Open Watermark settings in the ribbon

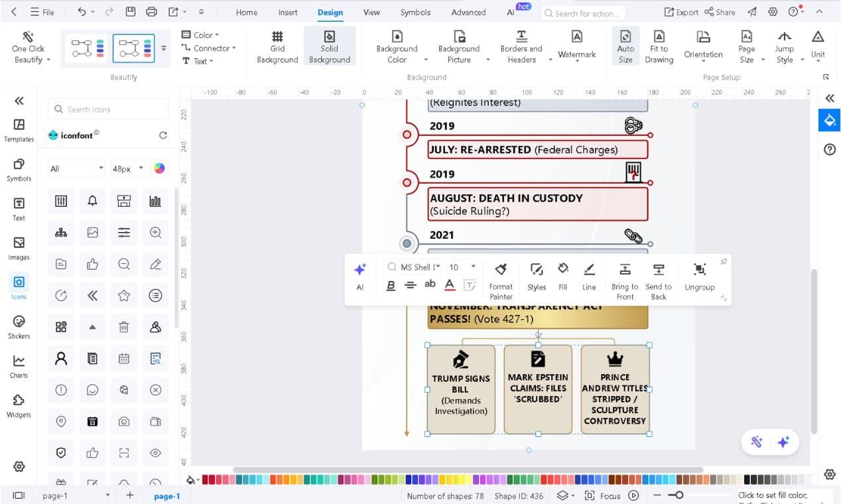click(x=576, y=46)
